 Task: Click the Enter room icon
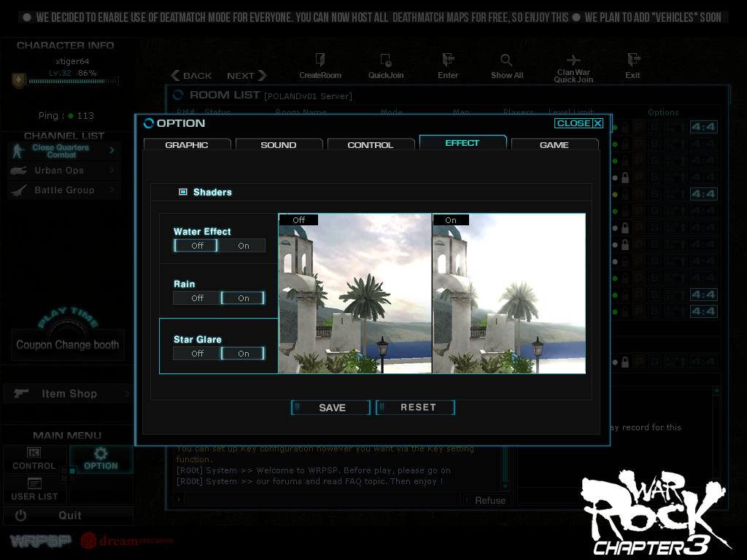pyautogui.click(x=448, y=60)
